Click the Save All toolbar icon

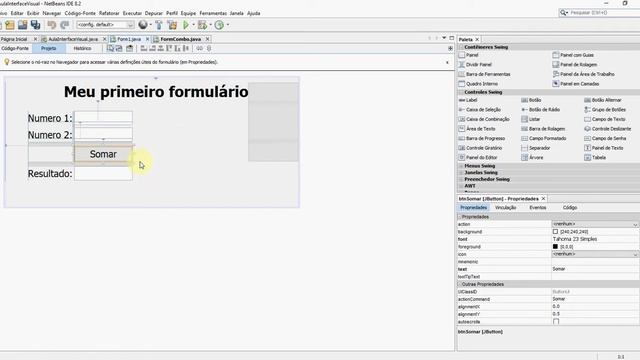(x=36, y=25)
